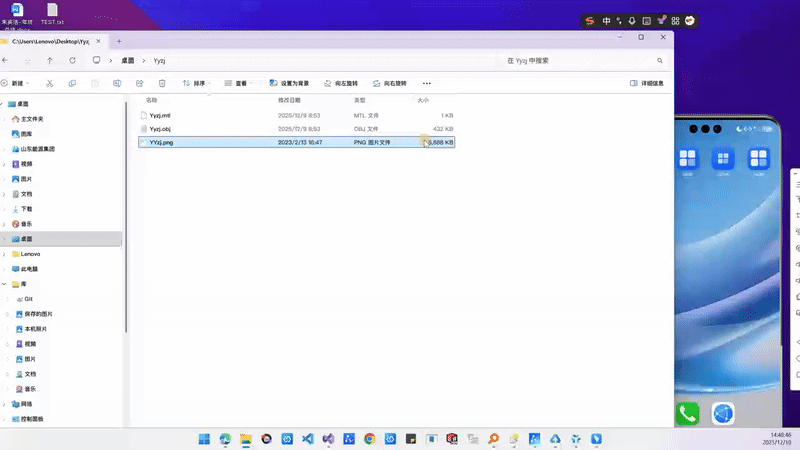Switch to the C:\Users\Lenovo\Desktop\Yyz tab
This screenshot has width=800, height=450.
coord(49,41)
